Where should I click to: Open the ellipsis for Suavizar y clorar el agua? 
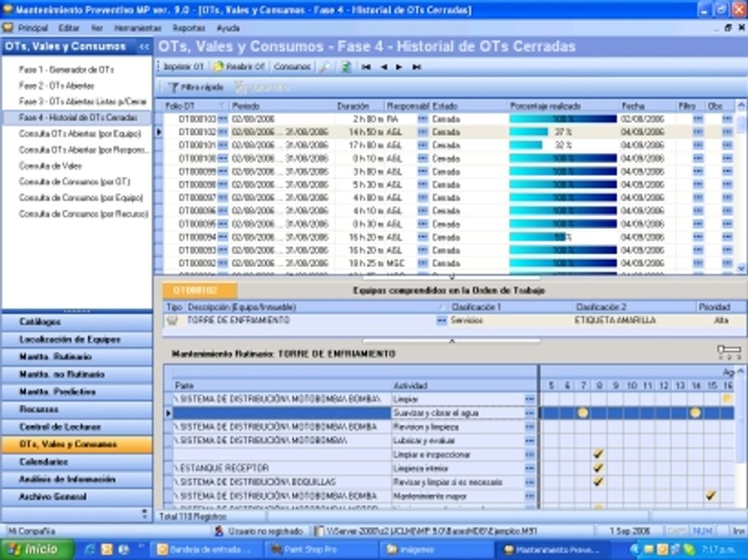click(x=530, y=413)
